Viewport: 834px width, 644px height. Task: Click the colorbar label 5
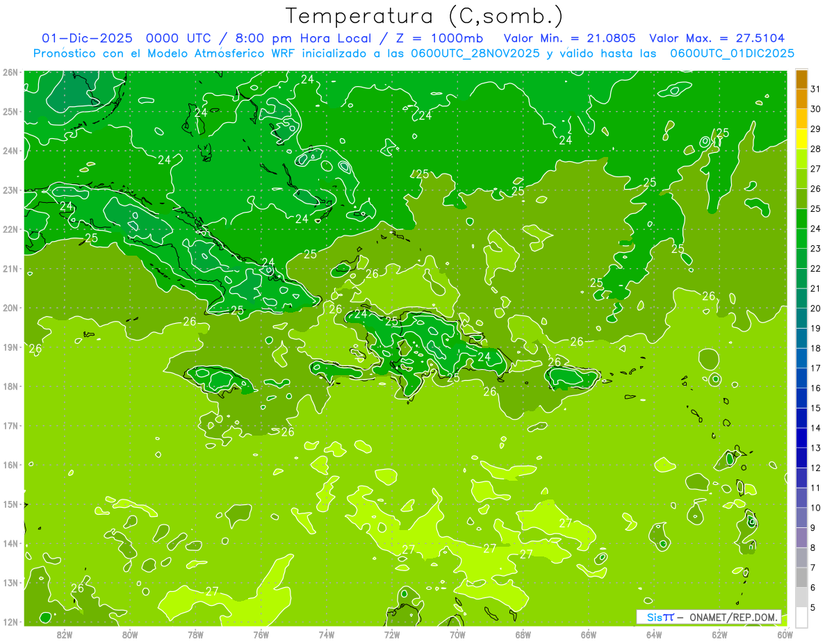[x=812, y=608]
